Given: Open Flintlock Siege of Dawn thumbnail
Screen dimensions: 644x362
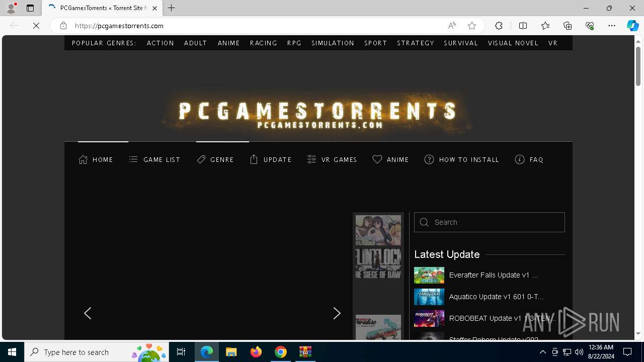Looking at the screenshot, I should click(x=378, y=263).
